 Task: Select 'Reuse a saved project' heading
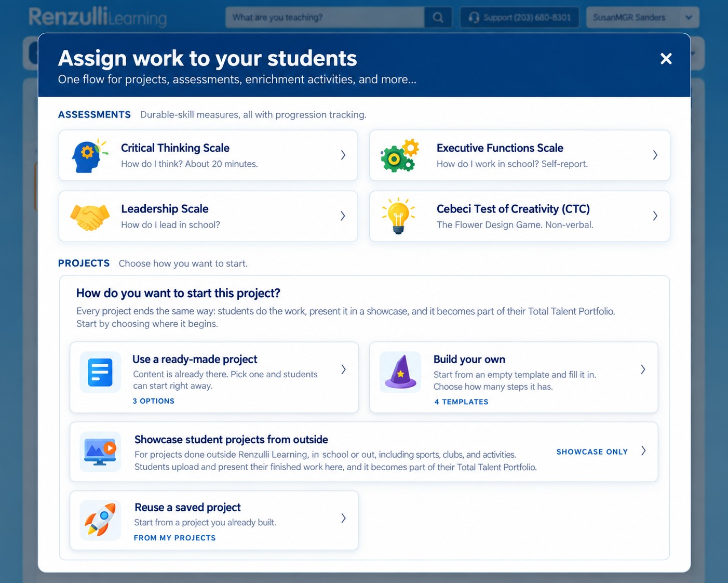(x=187, y=508)
